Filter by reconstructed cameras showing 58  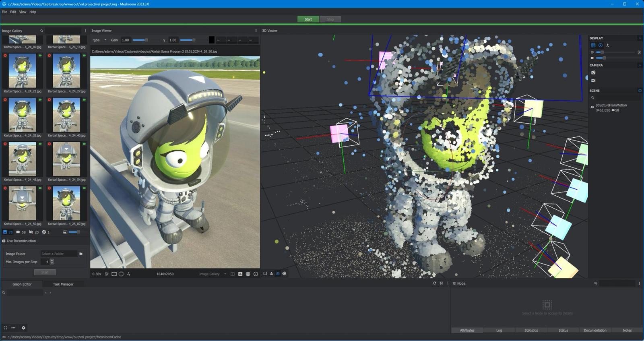click(x=21, y=232)
